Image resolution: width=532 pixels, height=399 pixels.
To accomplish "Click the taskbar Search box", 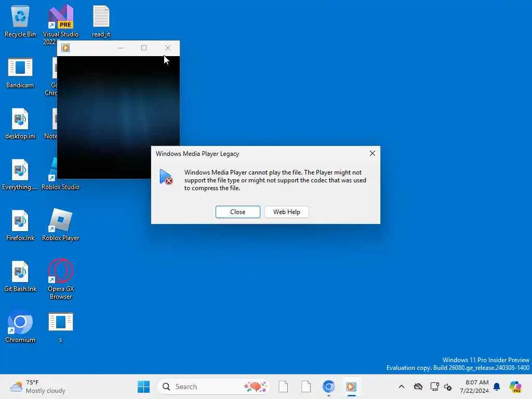I will (x=214, y=387).
